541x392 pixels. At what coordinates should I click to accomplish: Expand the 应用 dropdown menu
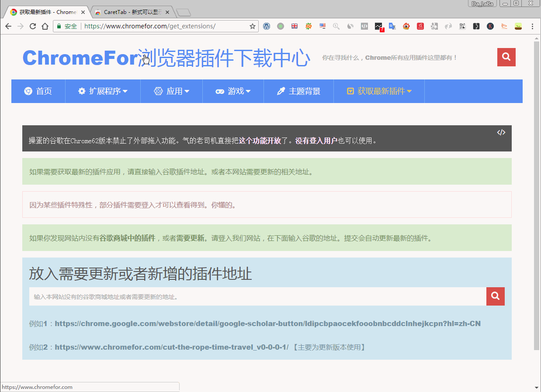click(171, 91)
